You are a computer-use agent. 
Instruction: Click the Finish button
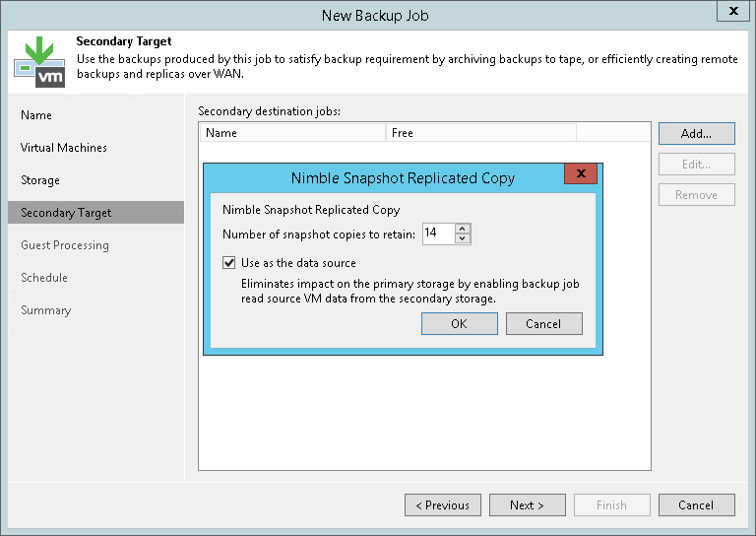(x=612, y=505)
